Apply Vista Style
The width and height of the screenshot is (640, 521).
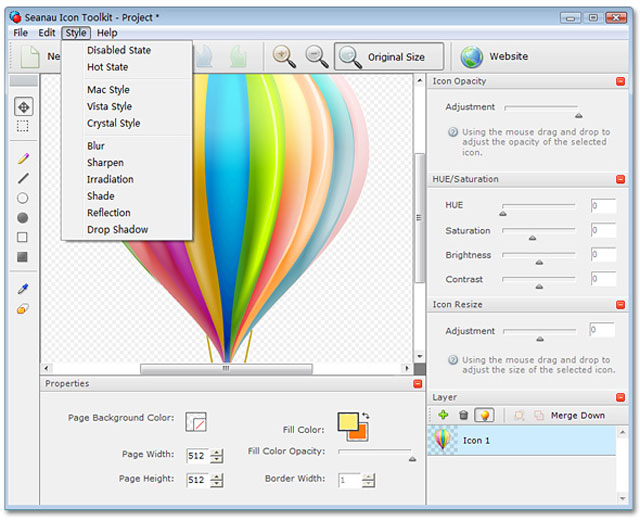pos(109,106)
